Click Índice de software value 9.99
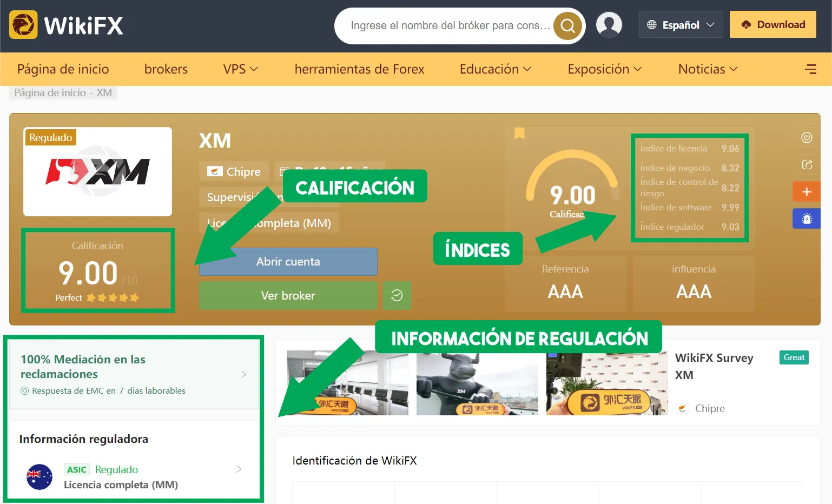This screenshot has height=504, width=832. (730, 208)
